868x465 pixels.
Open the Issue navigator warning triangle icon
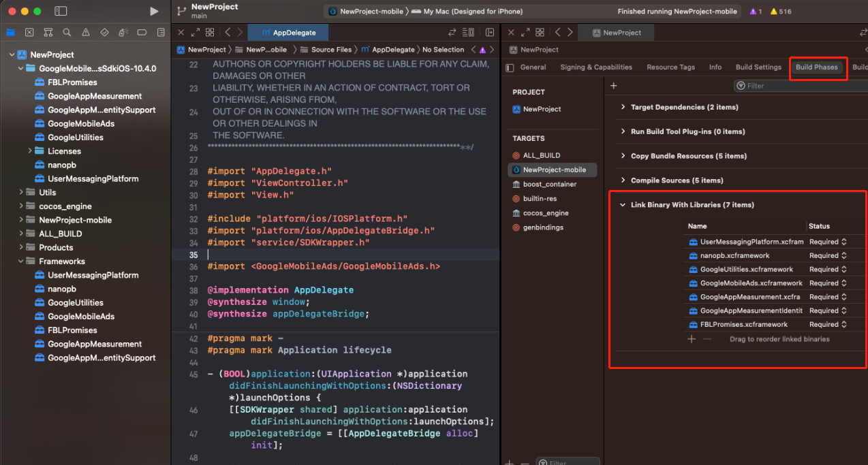pos(85,32)
